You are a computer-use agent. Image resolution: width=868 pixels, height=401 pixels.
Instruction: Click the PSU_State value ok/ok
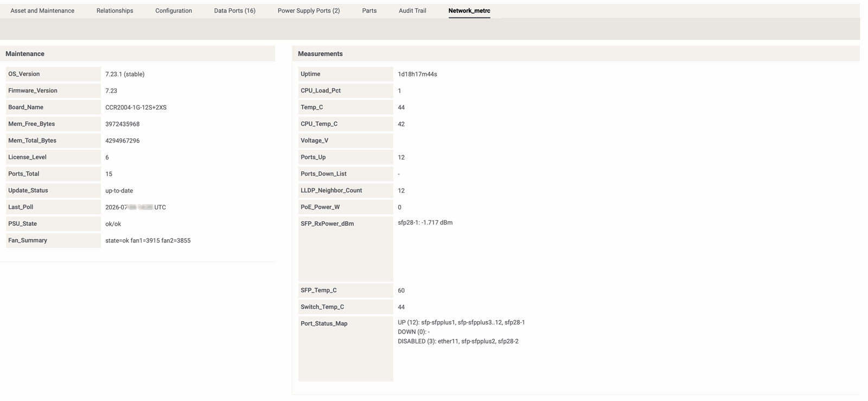(x=113, y=224)
